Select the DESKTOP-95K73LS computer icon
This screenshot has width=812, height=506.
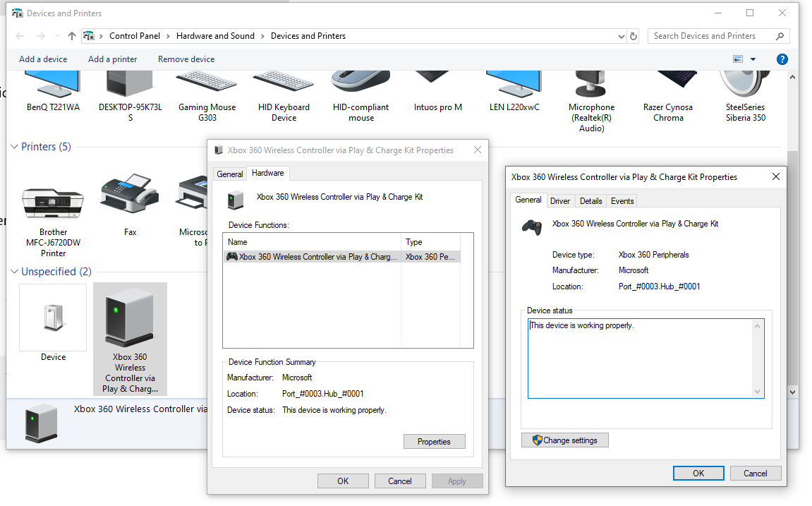131,97
